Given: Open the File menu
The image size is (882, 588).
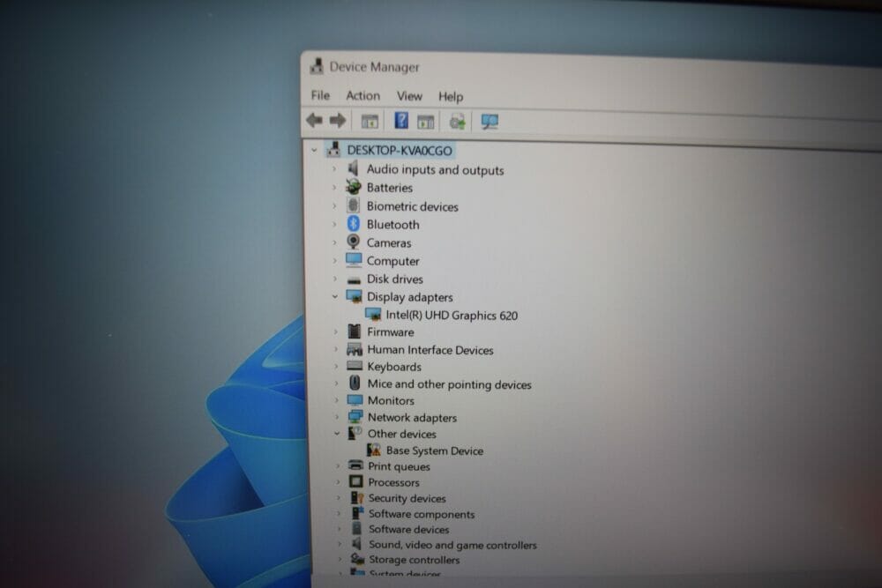Looking at the screenshot, I should [x=321, y=95].
